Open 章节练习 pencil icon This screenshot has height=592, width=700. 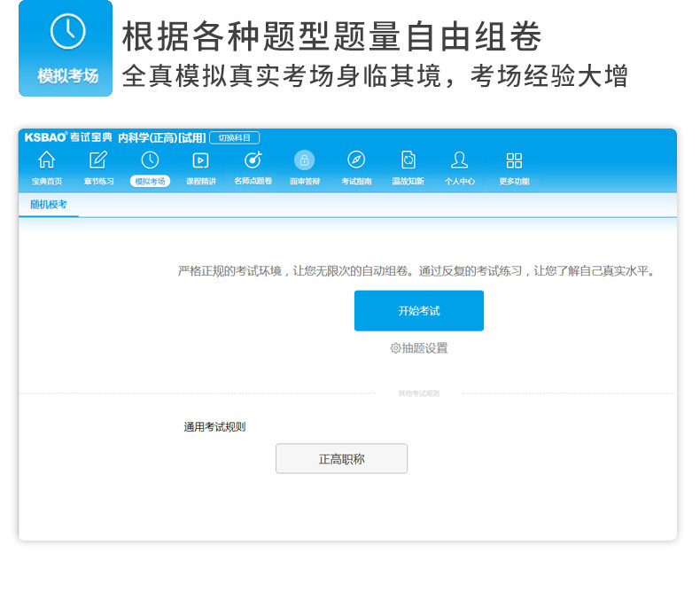98,160
